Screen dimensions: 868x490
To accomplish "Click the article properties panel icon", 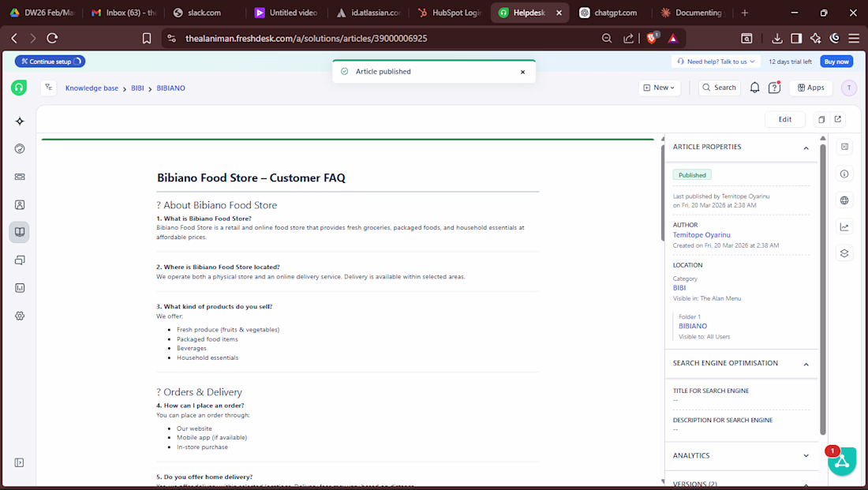I will [844, 147].
